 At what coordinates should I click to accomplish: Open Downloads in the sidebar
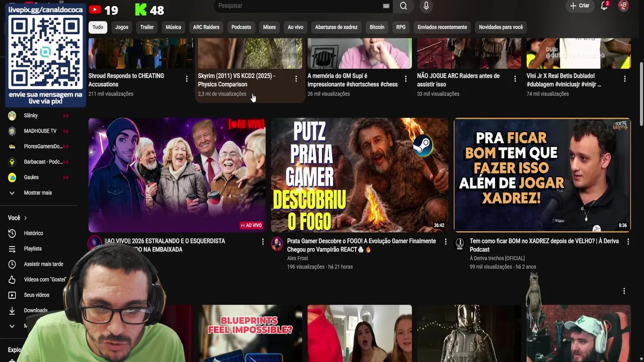(35, 310)
